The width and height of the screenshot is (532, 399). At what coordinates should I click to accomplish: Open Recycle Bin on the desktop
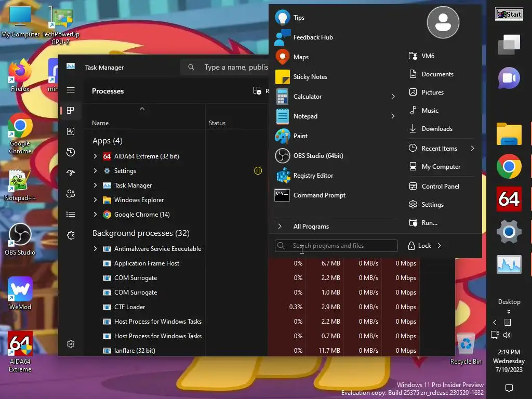pos(465,349)
